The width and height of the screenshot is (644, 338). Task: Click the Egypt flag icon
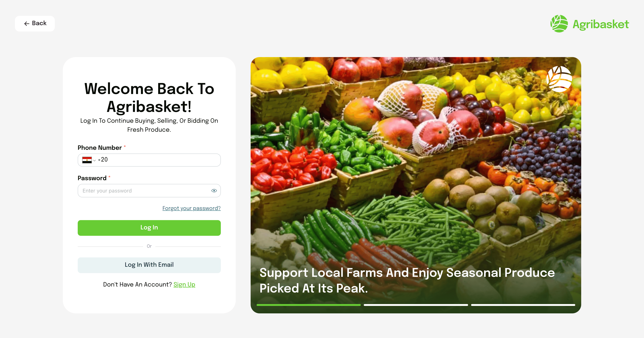tap(87, 160)
